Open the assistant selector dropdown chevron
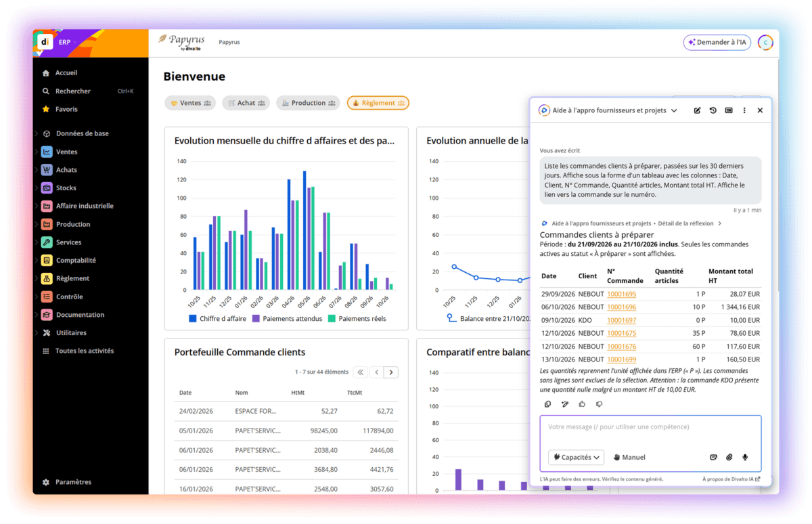Image resolution: width=812 pixels, height=524 pixels. tap(673, 110)
